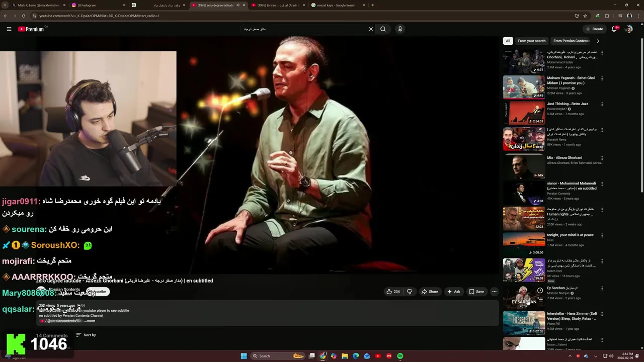Save the video to a playlist
This screenshot has height=362, width=644.
[476, 292]
